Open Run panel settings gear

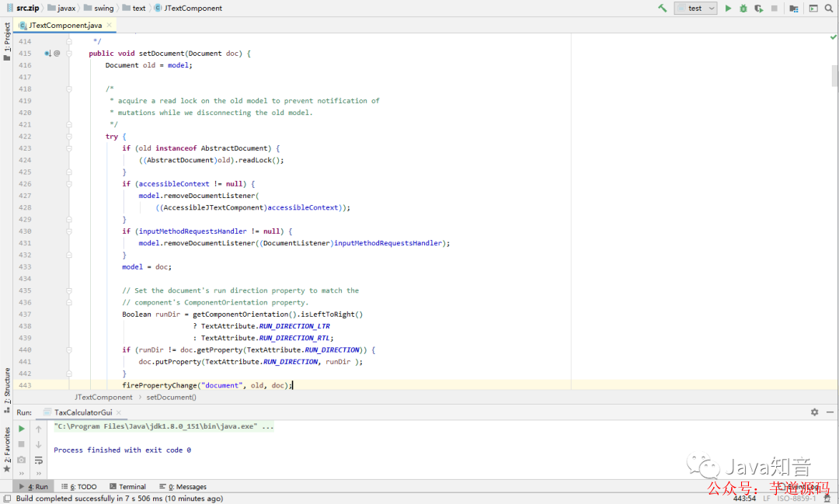(814, 412)
